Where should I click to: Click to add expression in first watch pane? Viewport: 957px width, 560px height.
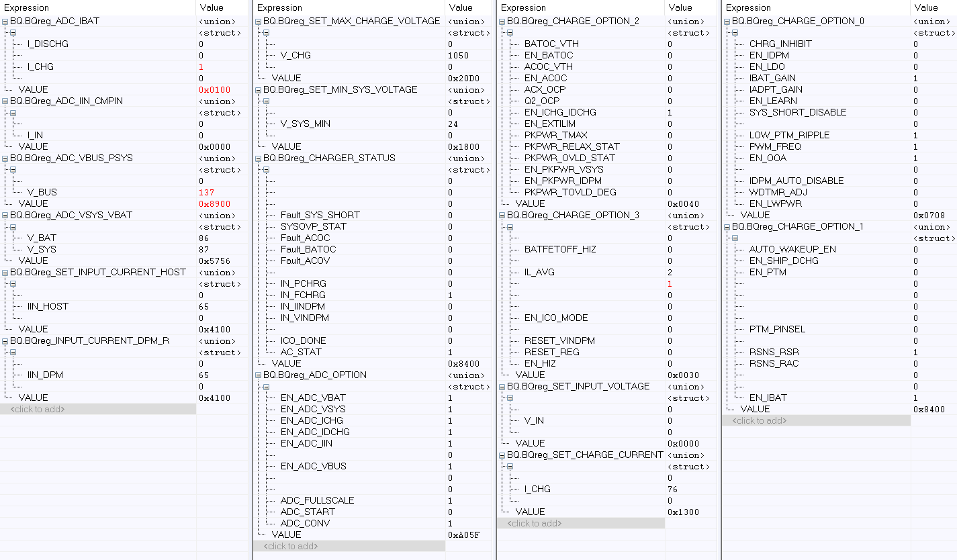click(x=98, y=409)
